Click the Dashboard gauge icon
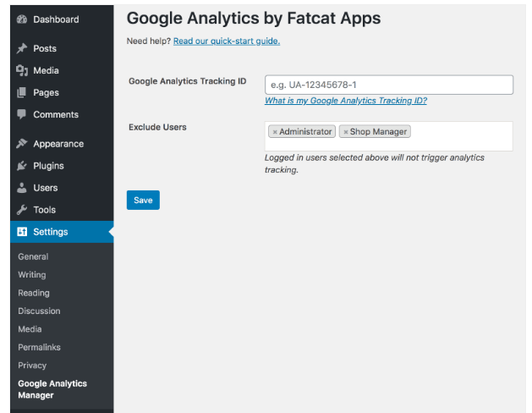This screenshot has height=413, width=532. [22, 19]
